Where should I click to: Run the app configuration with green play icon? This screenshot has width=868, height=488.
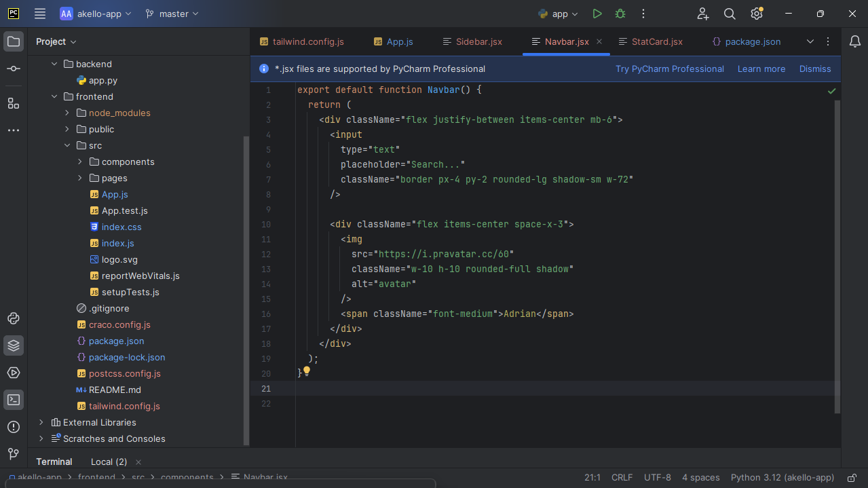tap(597, 14)
